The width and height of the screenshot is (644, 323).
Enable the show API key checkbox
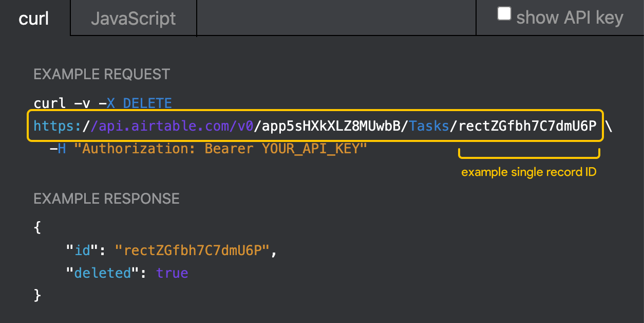click(x=504, y=14)
